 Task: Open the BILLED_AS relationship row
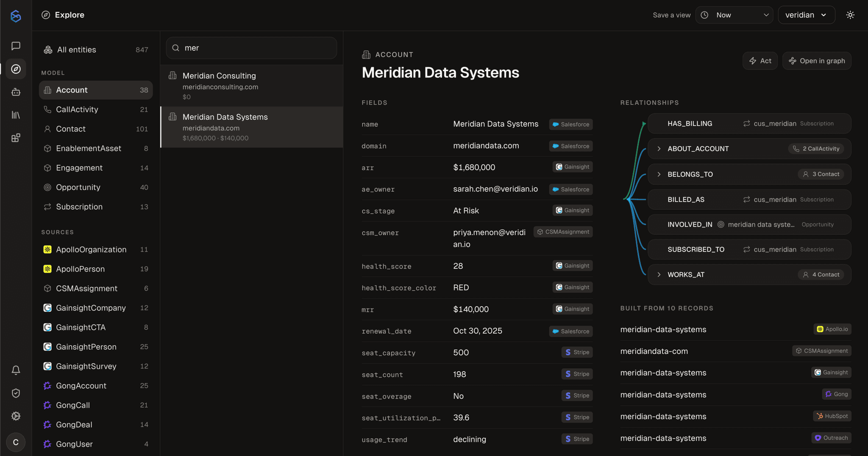coord(749,200)
